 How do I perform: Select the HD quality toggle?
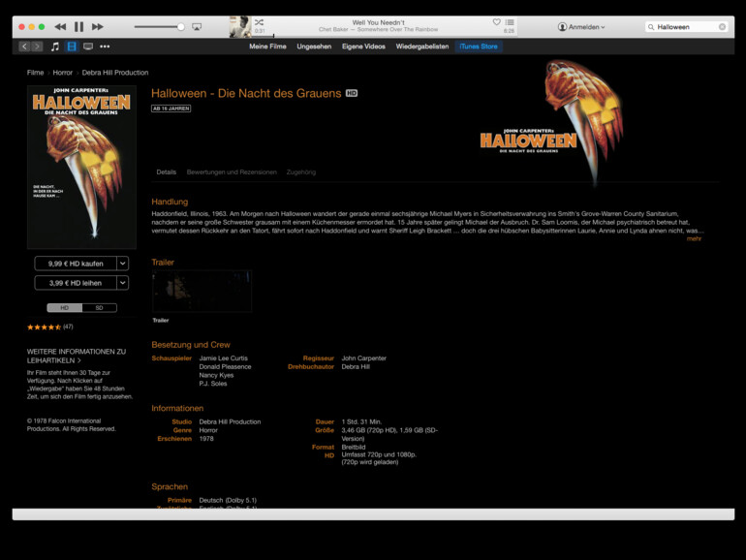[65, 308]
